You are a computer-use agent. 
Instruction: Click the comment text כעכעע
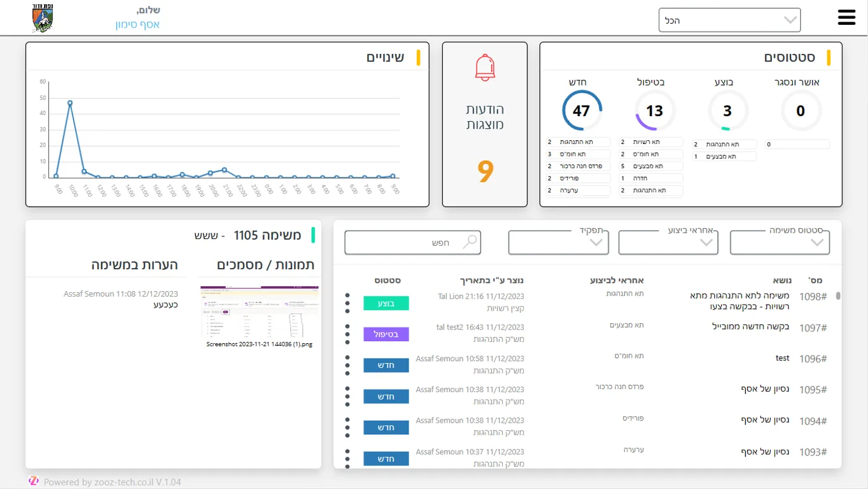[166, 305]
